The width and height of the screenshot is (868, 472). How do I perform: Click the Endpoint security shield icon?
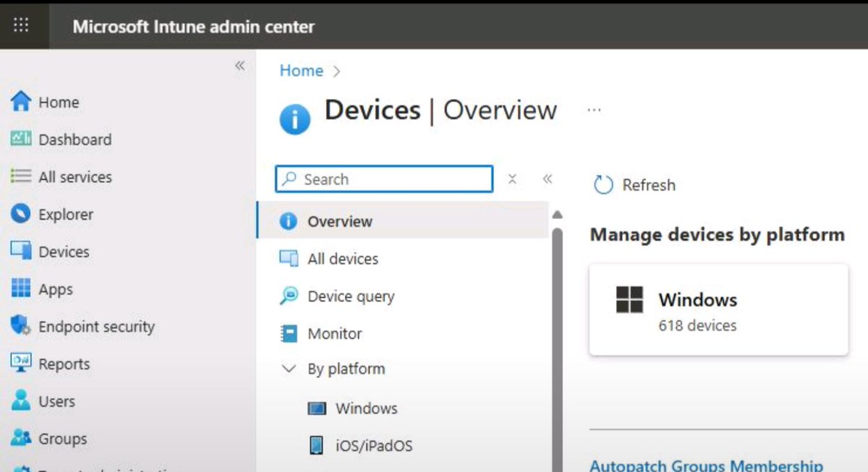click(22, 326)
